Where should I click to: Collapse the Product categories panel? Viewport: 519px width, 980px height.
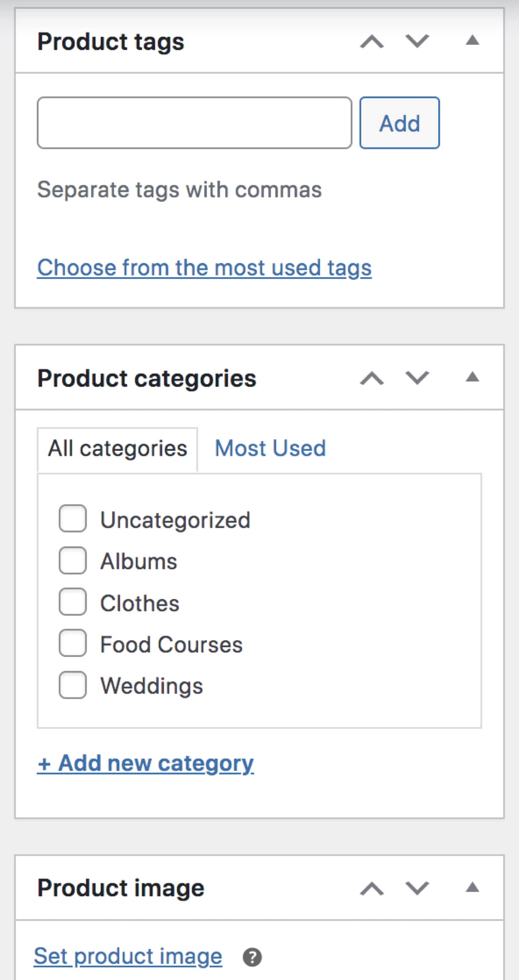coord(472,377)
